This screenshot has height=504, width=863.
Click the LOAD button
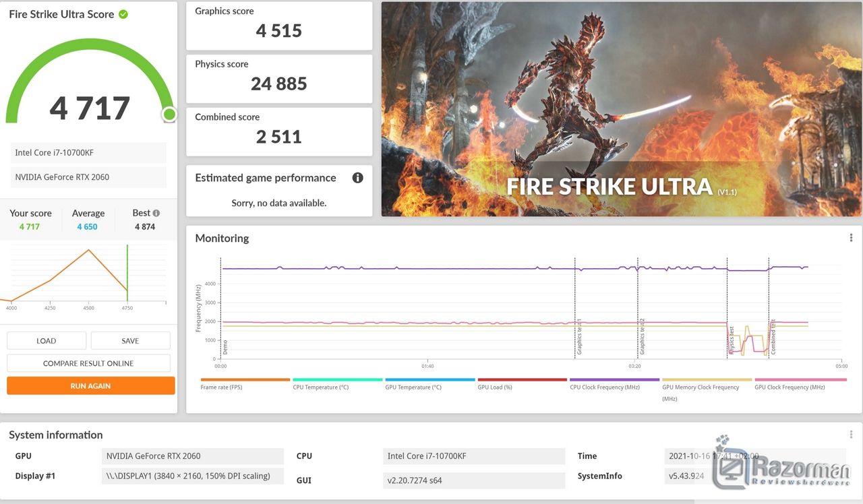[47, 341]
